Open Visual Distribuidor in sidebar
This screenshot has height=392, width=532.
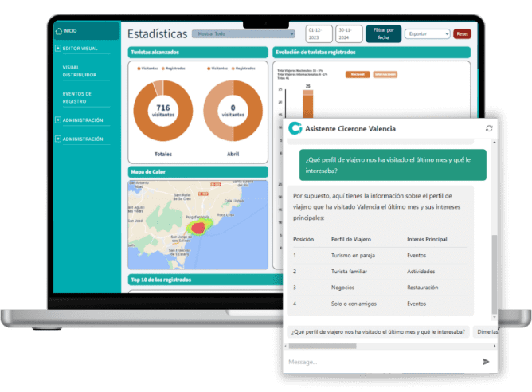click(80, 71)
